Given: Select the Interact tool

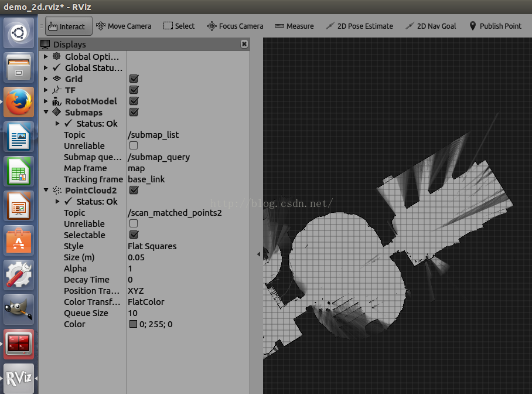Looking at the screenshot, I should (x=69, y=26).
